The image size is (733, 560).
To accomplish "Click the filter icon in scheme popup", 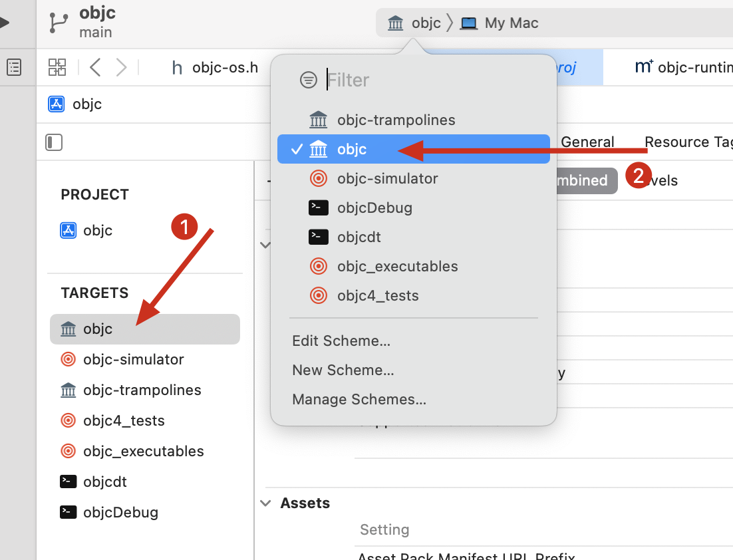I will coord(309,80).
